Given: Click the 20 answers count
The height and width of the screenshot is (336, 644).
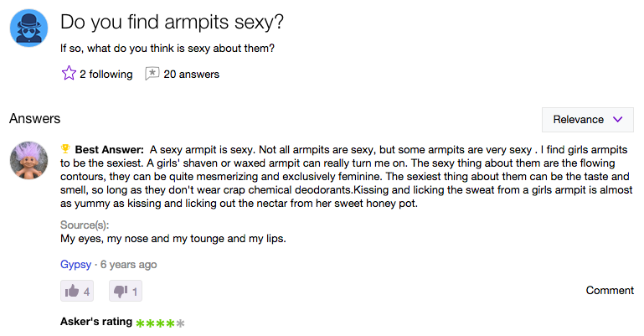Looking at the screenshot, I should (192, 75).
